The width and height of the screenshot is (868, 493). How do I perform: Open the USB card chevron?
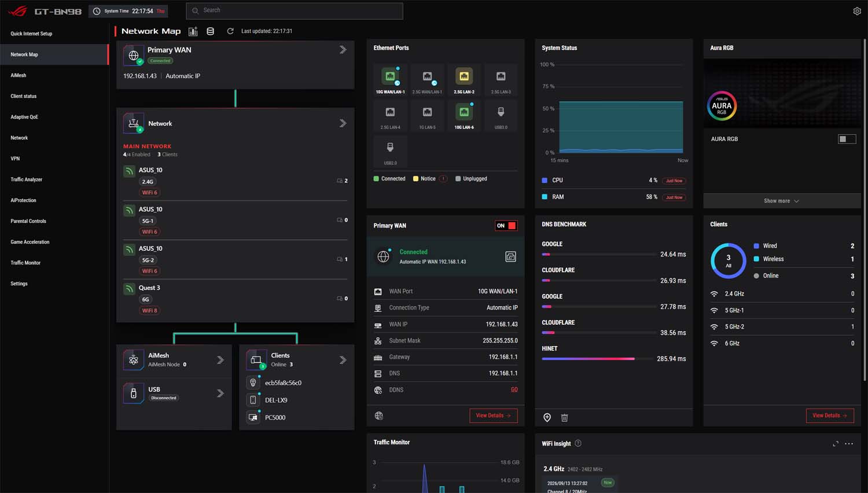(x=220, y=393)
